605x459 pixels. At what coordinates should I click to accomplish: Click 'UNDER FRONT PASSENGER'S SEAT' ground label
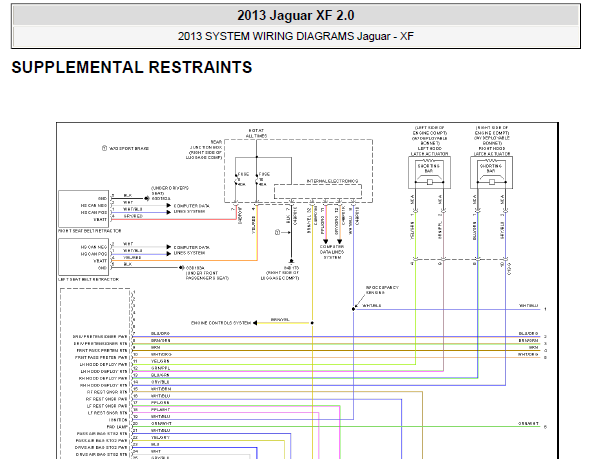[207, 275]
